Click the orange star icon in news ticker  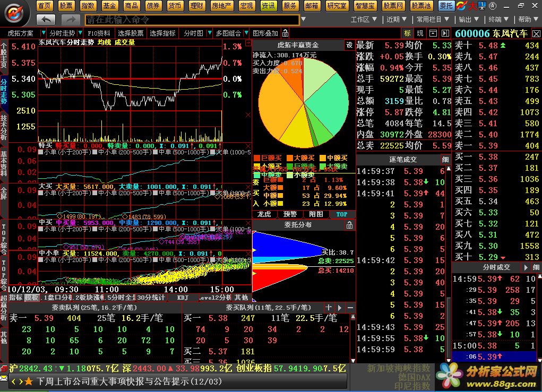(29, 381)
